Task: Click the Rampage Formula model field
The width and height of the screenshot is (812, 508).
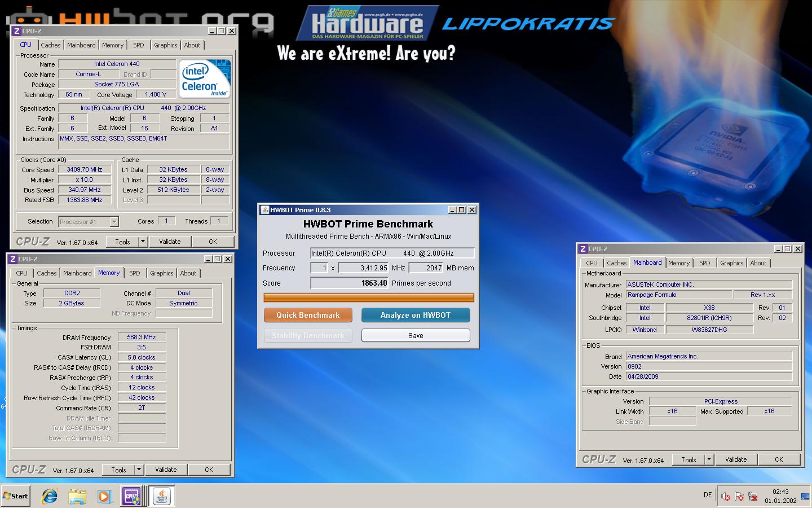Action: pyautogui.click(x=679, y=295)
